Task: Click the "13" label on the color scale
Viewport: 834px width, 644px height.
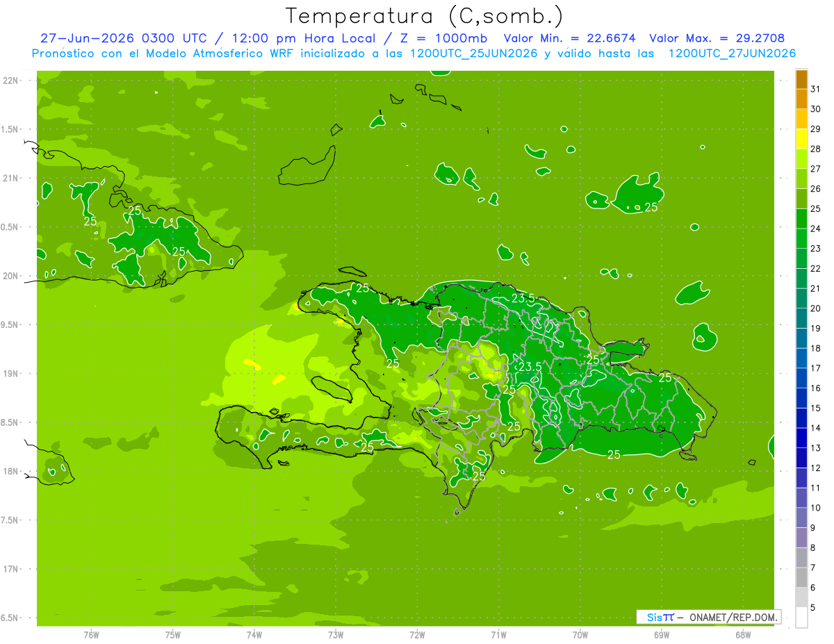Action: (x=815, y=448)
